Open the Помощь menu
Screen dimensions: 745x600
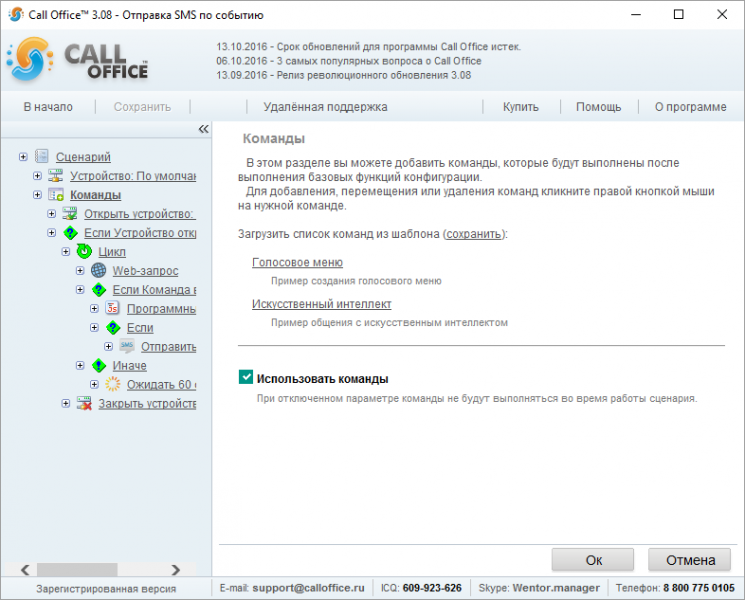coord(598,107)
